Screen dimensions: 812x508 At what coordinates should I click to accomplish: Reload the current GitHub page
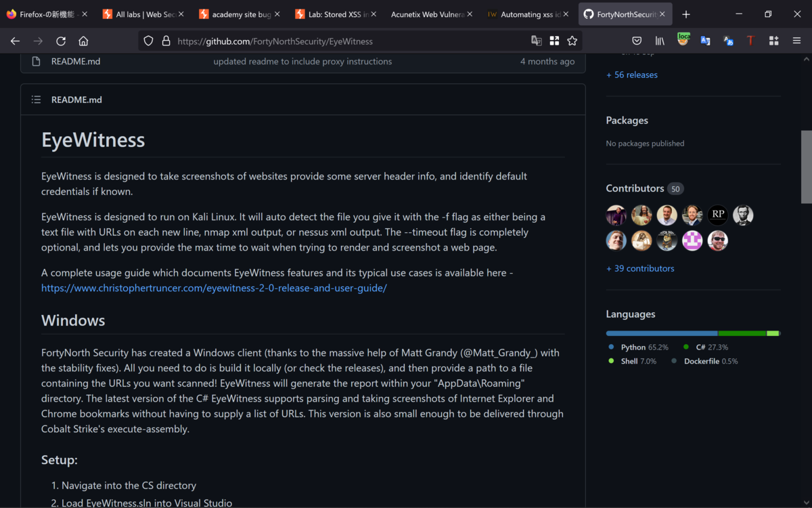click(61, 41)
